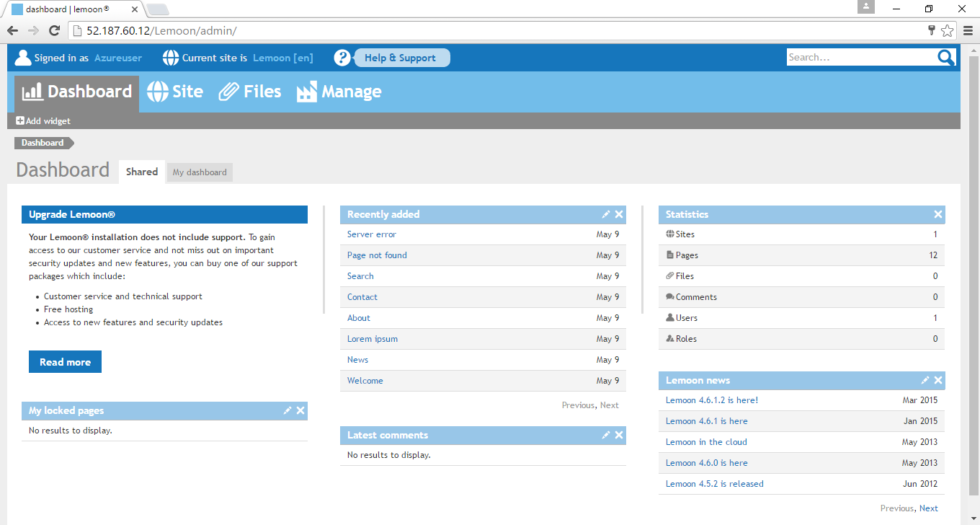Switch to My dashboard tab
980x525 pixels.
click(200, 172)
